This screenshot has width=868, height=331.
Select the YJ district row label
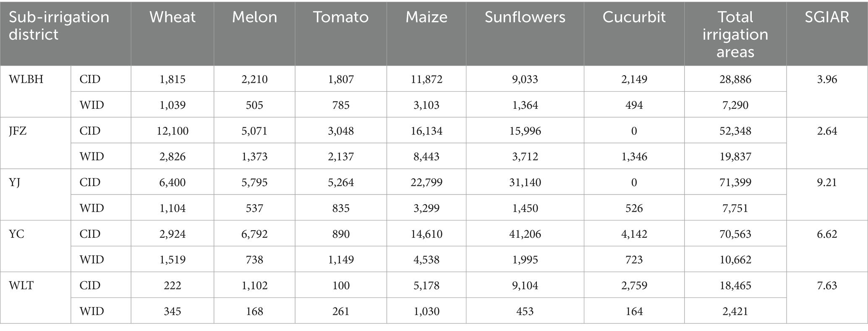click(15, 182)
